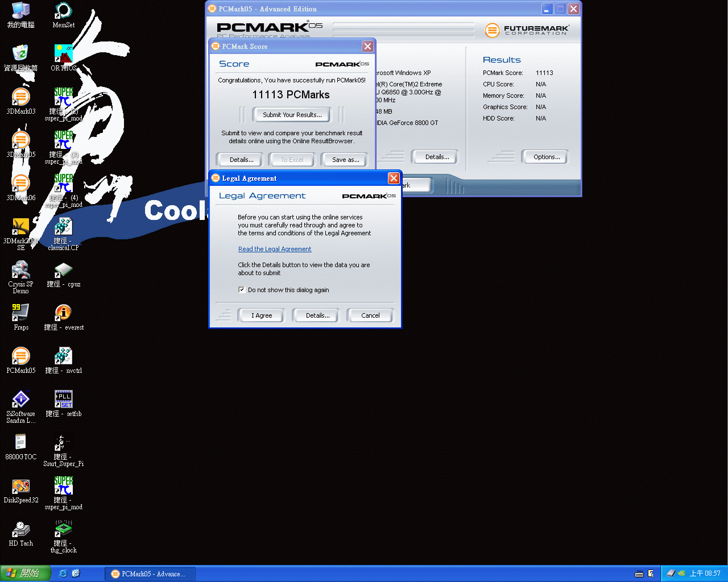This screenshot has width=728, height=582.
Task: Click the Memory Score: N/A row
Action: click(515, 95)
